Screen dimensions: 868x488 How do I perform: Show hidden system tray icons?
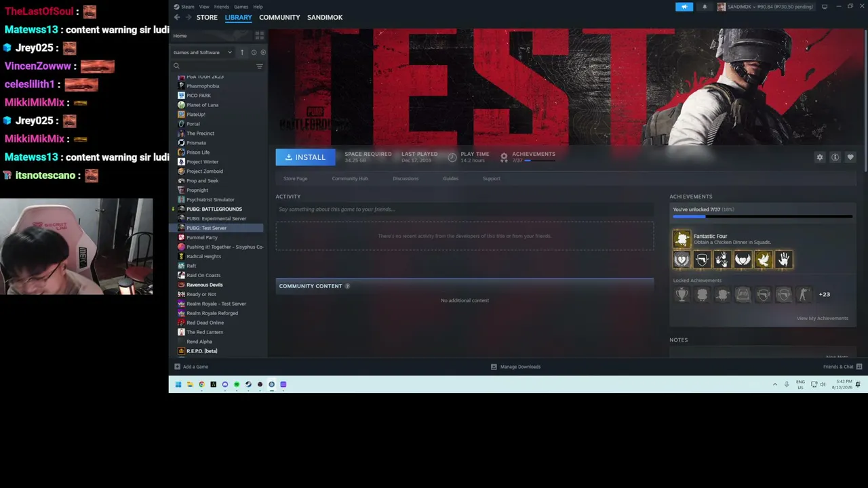774,384
